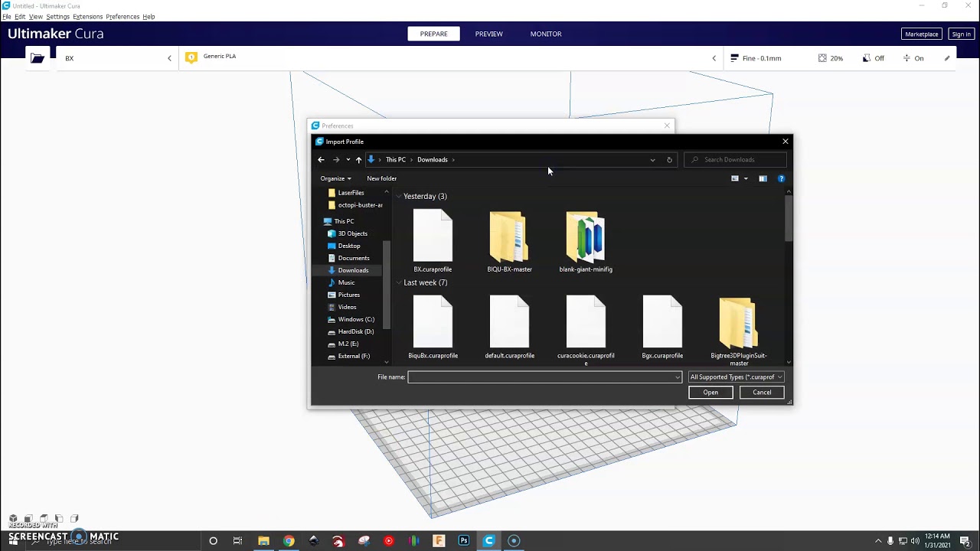Open BX.curaprofile file
Image resolution: width=980 pixels, height=551 pixels.
(x=433, y=241)
